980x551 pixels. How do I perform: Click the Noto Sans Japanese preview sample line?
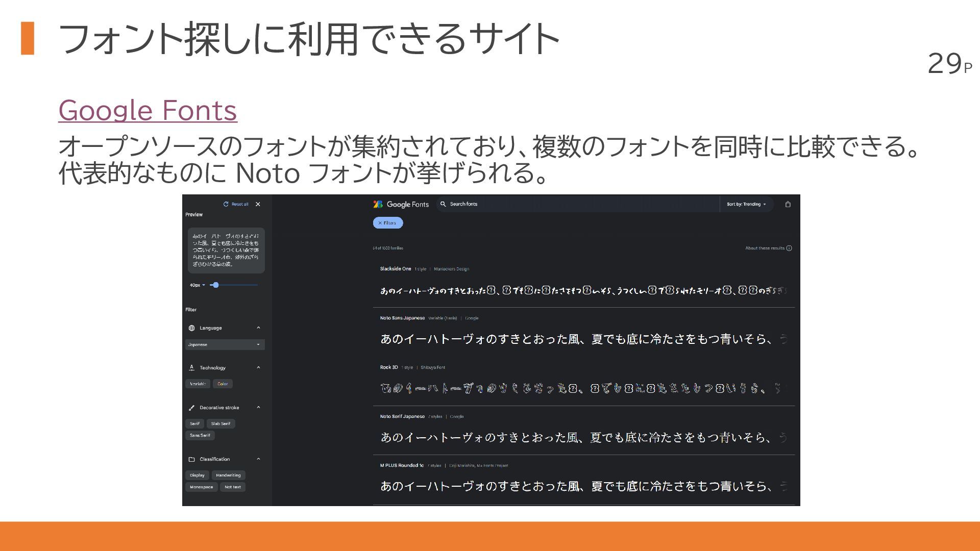click(584, 339)
